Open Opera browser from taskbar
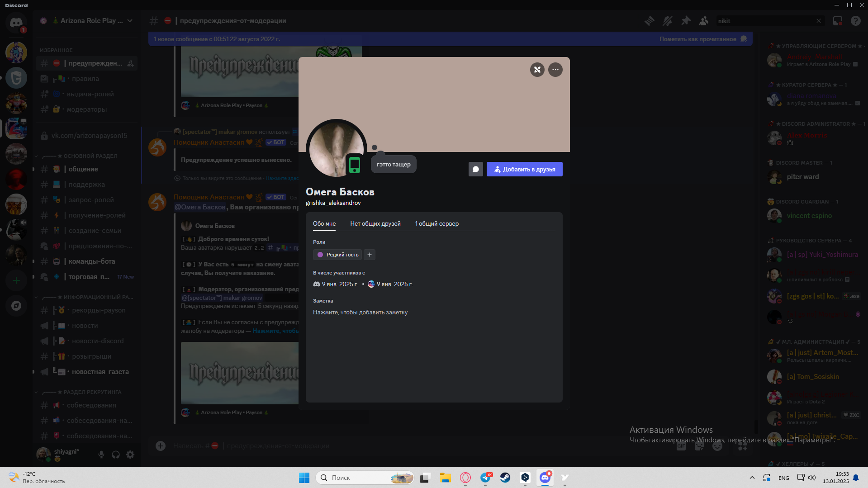This screenshot has width=868, height=488. [x=465, y=478]
